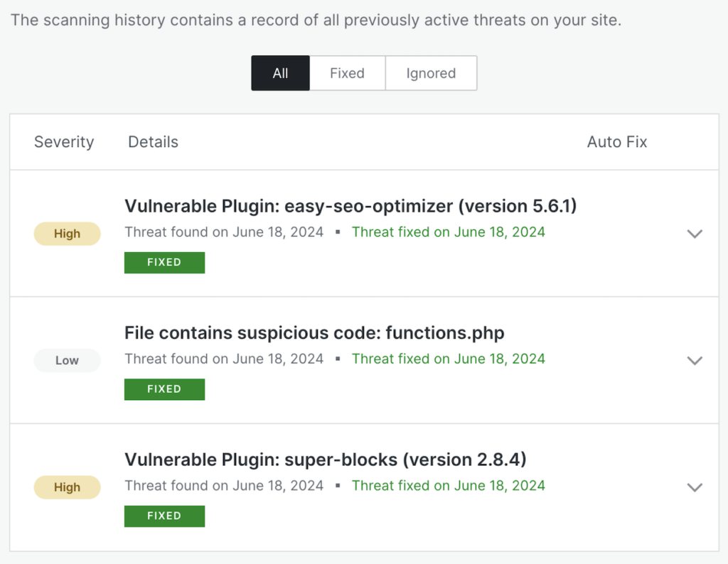This screenshot has height=564, width=728.
Task: Click the Details column header
Action: click(x=153, y=142)
